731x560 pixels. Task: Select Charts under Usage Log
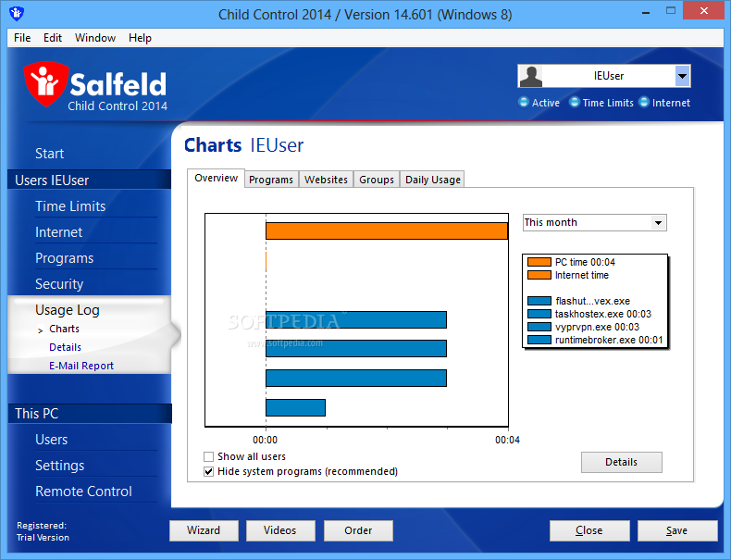(x=65, y=329)
